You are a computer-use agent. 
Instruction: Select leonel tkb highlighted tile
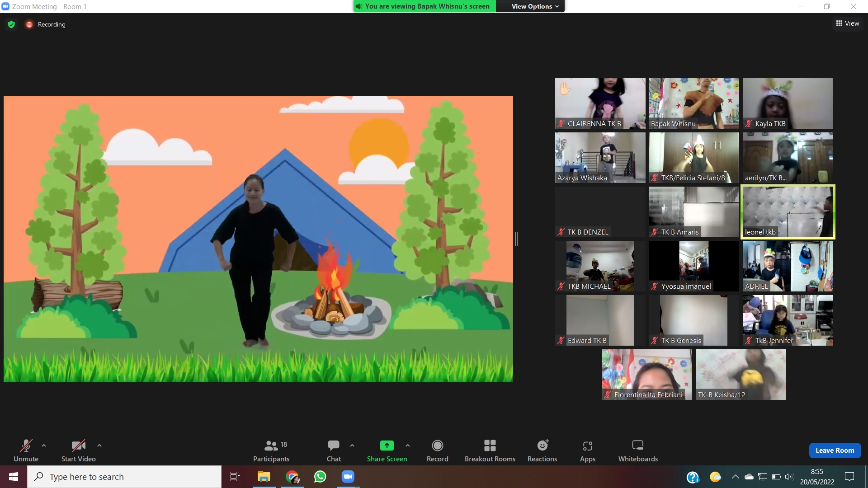click(788, 212)
